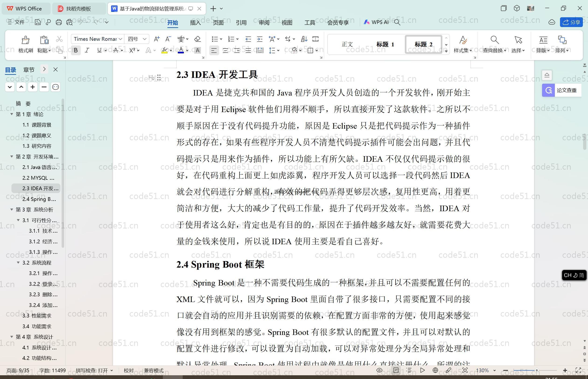Screen dimensions: 588x379
Task: Open the 审阅 (Review) ribbon tab
Action: [x=264, y=22]
